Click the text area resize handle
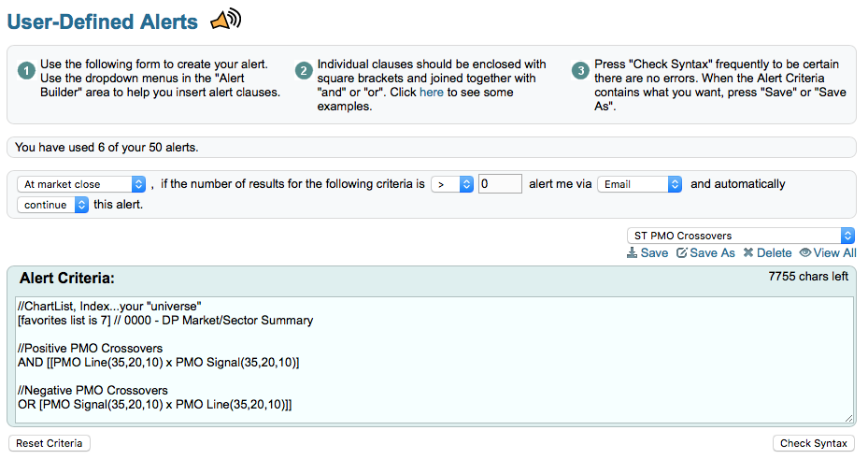The width and height of the screenshot is (868, 459). [848, 418]
